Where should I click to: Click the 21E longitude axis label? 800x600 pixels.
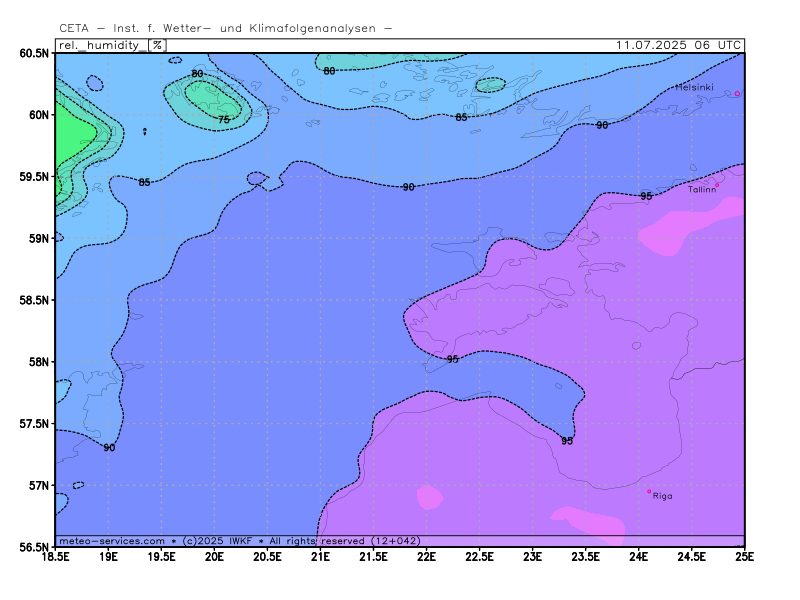pyautogui.click(x=320, y=557)
